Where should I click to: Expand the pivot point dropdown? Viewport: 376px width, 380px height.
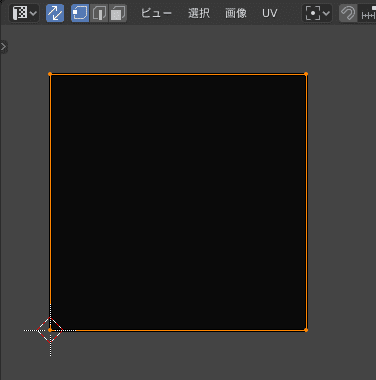click(317, 13)
